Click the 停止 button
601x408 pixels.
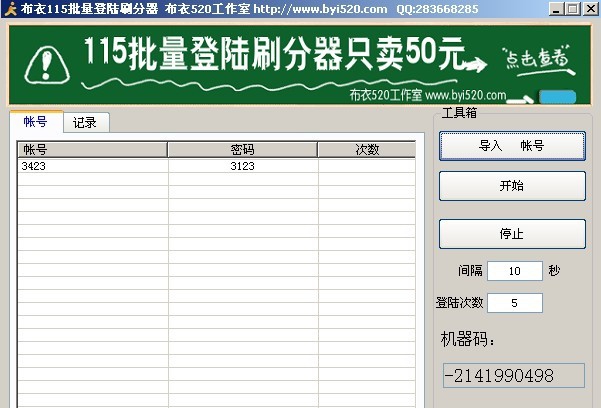point(512,234)
